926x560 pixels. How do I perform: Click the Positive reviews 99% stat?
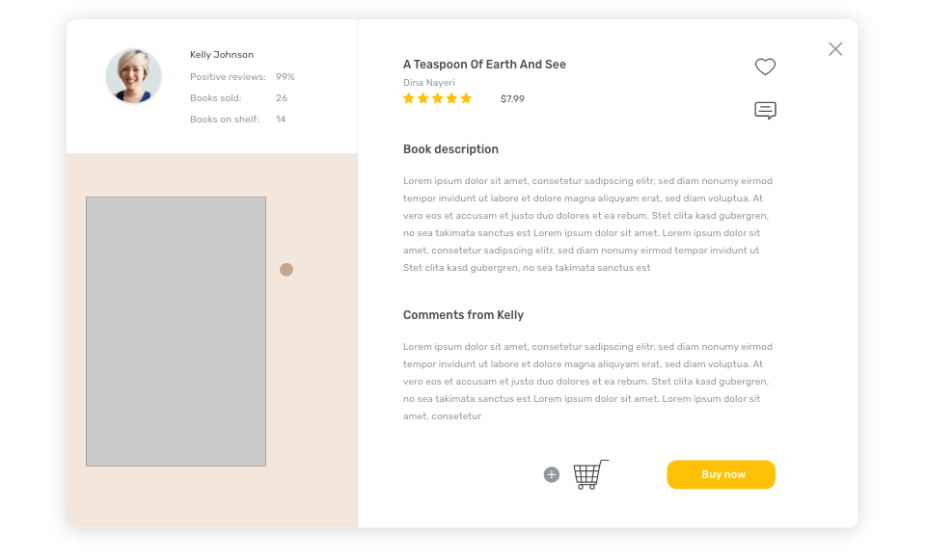[x=242, y=77]
